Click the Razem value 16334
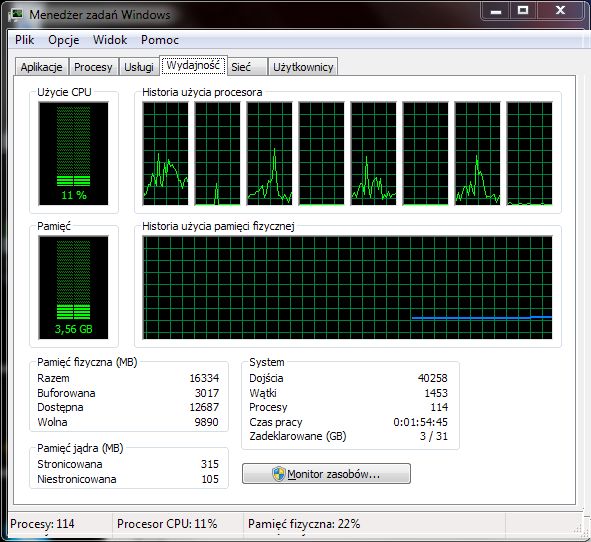 pos(204,378)
